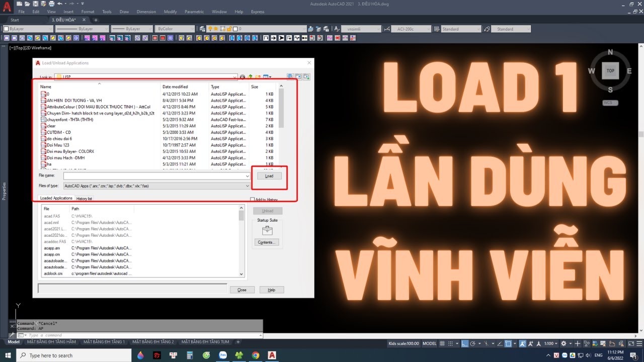Image resolution: width=644 pixels, height=362 pixels.
Task: Open the File menu
Action: tap(22, 12)
